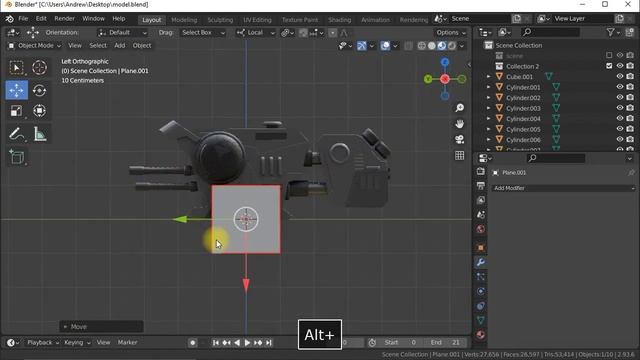
Task: Open the Material properties tab icon
Action: point(480,335)
